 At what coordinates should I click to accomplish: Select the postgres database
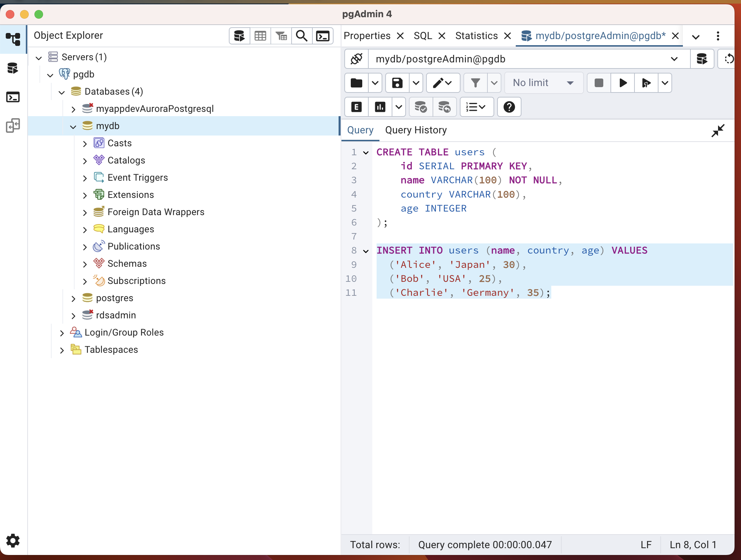coord(114,298)
